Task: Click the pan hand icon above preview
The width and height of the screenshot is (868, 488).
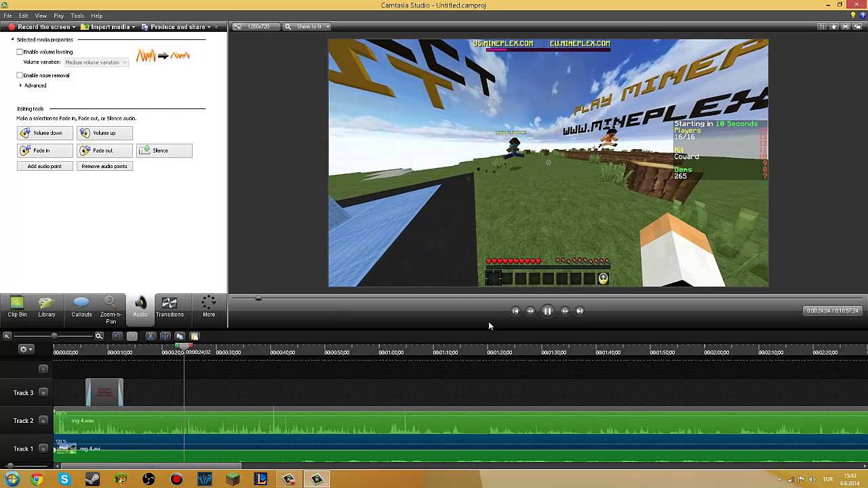Action: pos(834,27)
